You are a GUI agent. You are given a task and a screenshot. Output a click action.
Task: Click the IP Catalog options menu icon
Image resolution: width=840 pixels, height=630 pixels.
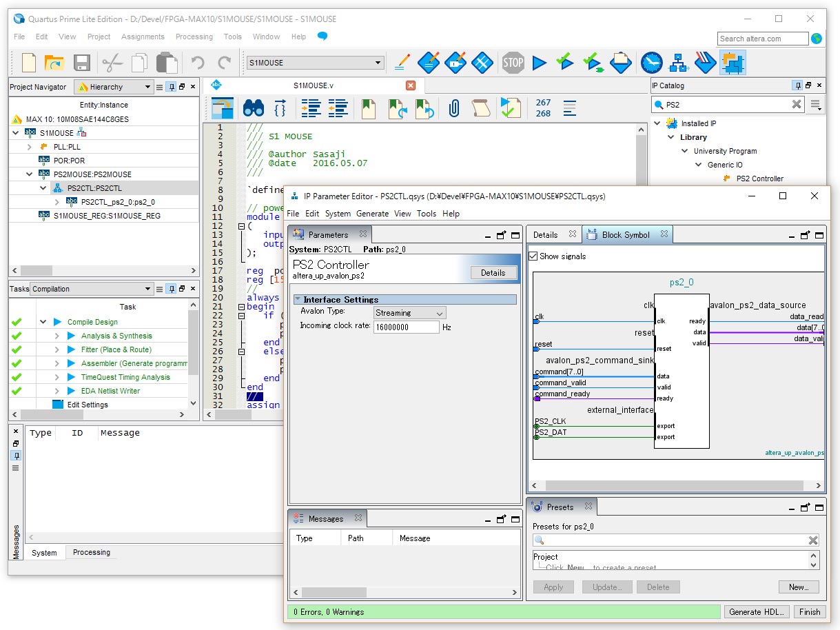coord(816,105)
